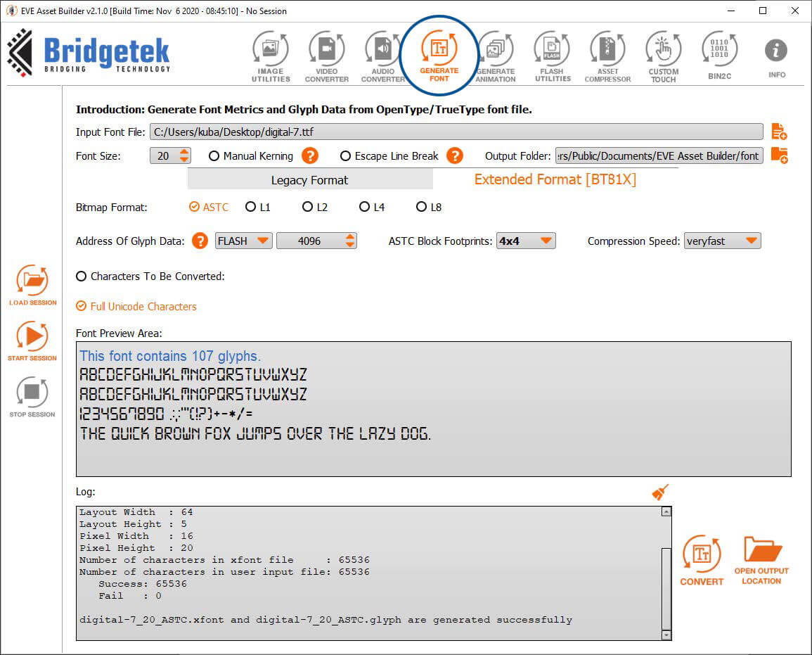Select L2 bitmap format

click(315, 208)
